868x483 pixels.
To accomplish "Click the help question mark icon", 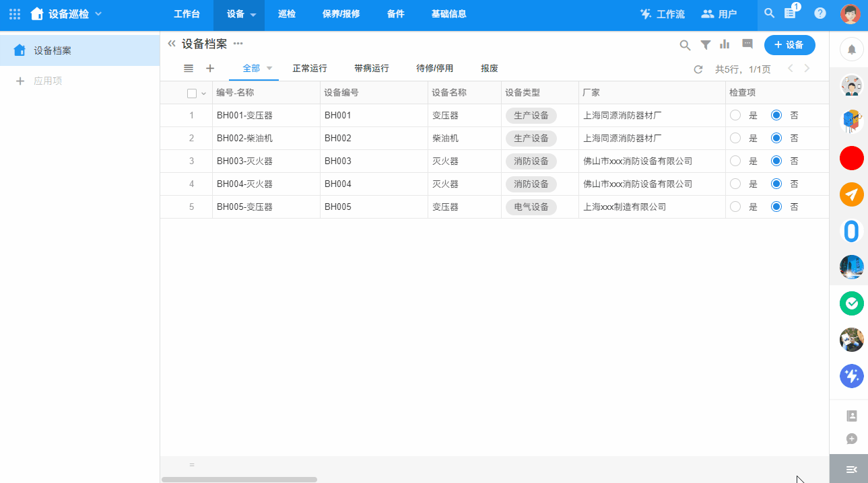I will point(820,13).
